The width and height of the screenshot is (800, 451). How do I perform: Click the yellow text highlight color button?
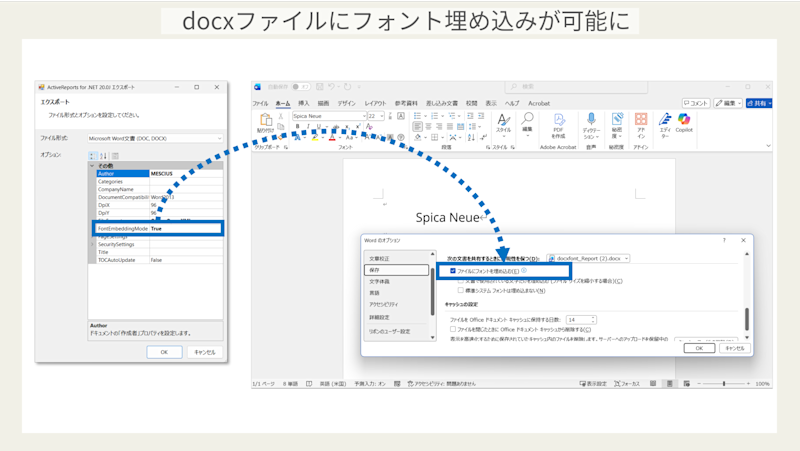[315, 137]
